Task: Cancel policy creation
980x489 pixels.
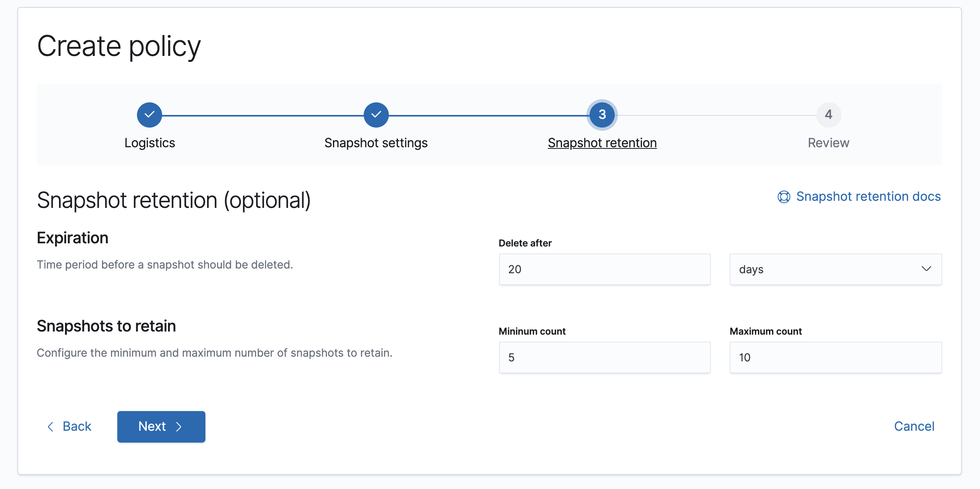Action: click(914, 426)
